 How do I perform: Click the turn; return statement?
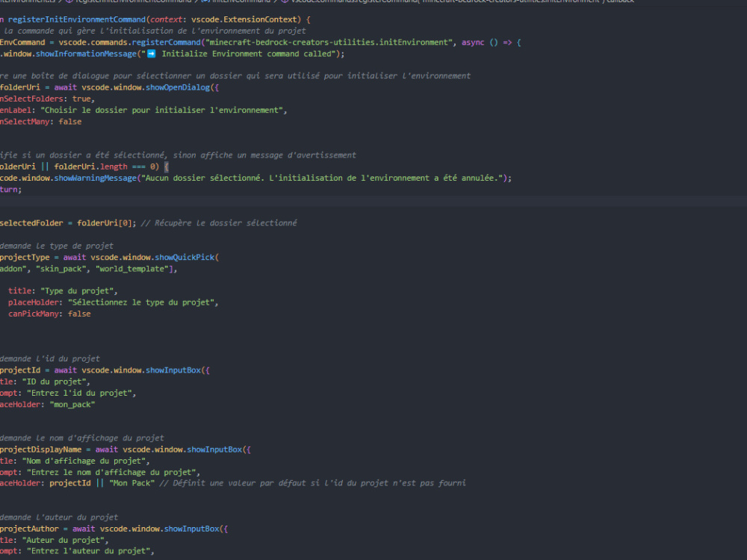point(11,190)
